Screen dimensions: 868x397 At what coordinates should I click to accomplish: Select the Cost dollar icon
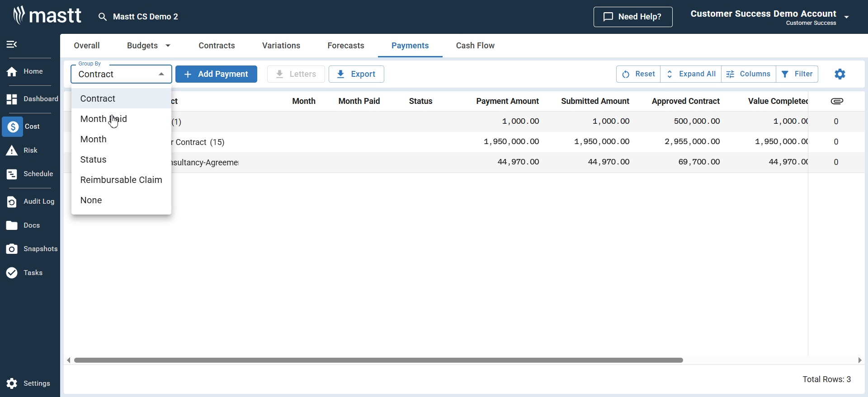click(13, 126)
